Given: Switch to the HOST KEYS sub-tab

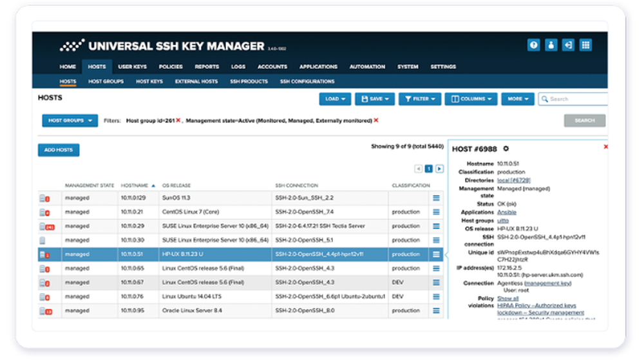Looking at the screenshot, I should point(149,81).
